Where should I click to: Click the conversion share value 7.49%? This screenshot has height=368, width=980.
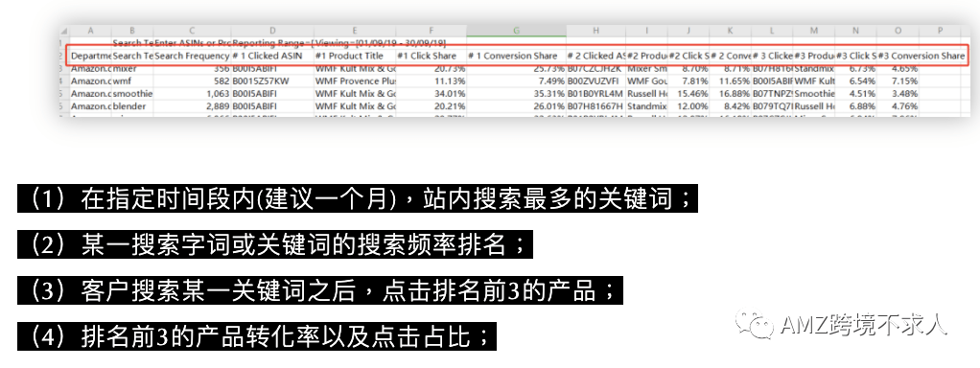click(516, 80)
